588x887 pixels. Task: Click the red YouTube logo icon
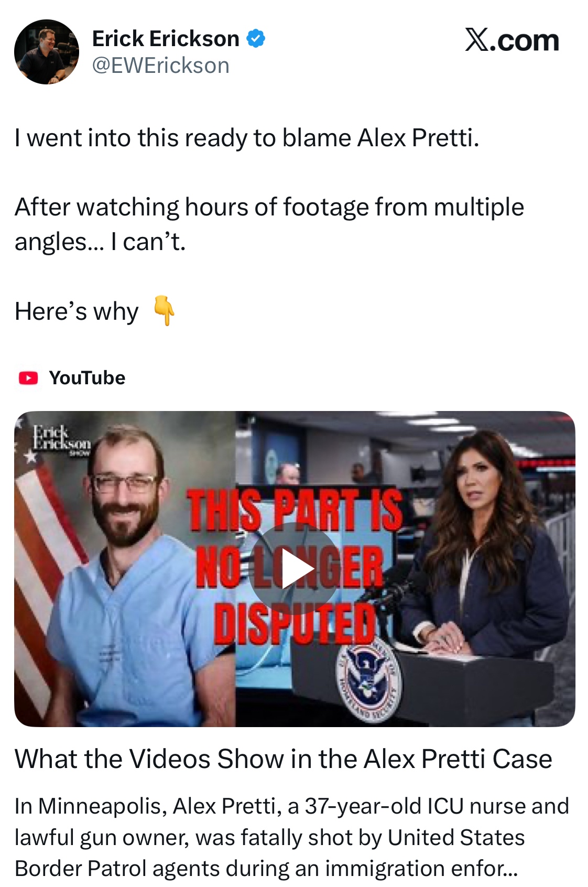coord(28,378)
